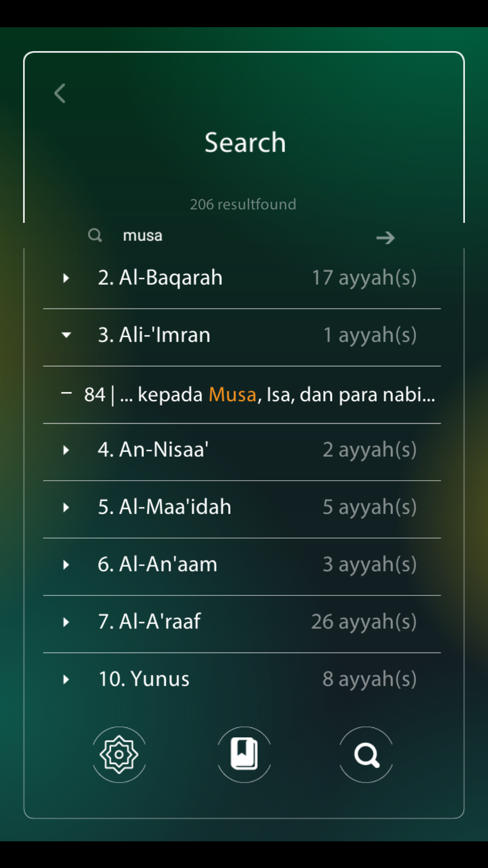
Task: Collapse the 3. Ali-'Imran section
Action: click(66, 335)
